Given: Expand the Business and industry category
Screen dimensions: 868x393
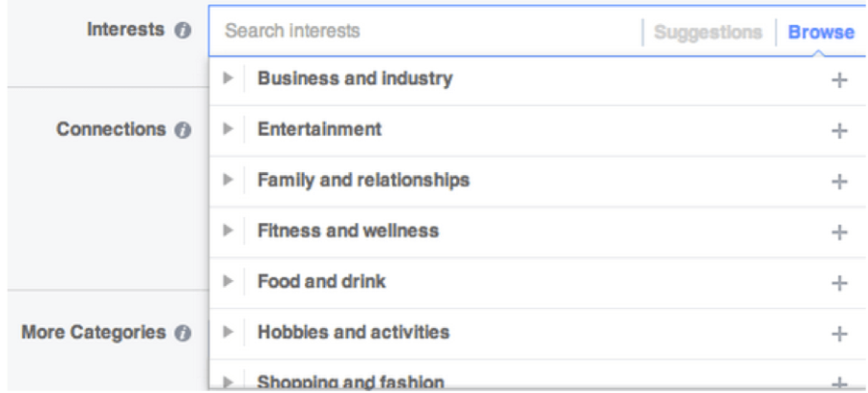Looking at the screenshot, I should tap(229, 79).
